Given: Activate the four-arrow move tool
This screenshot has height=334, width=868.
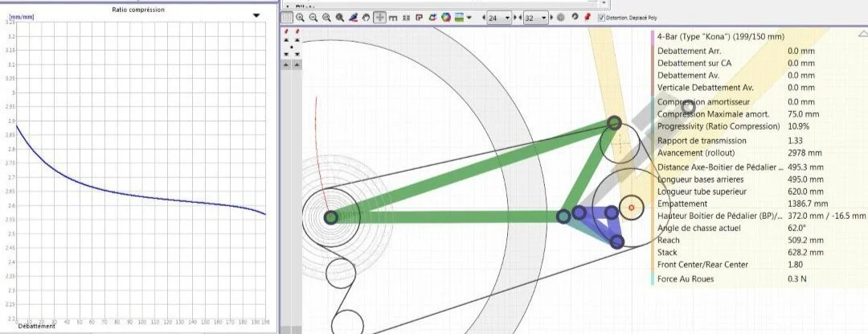Looking at the screenshot, I should coord(379,17).
